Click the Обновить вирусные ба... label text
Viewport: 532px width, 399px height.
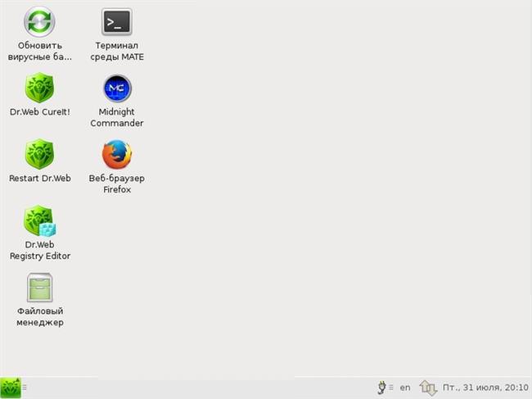(40, 51)
